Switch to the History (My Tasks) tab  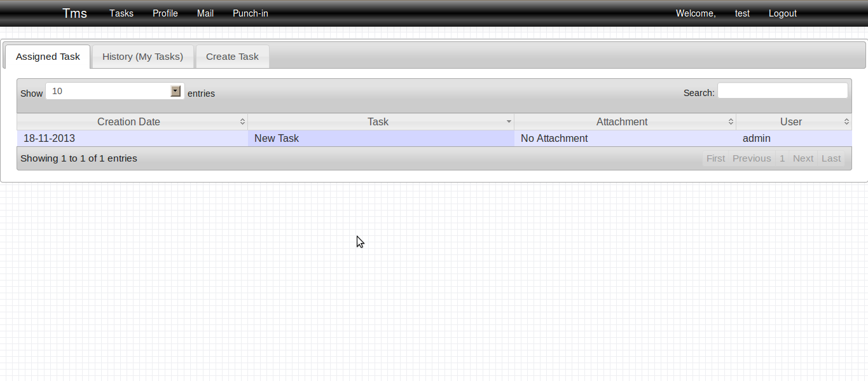coord(142,57)
